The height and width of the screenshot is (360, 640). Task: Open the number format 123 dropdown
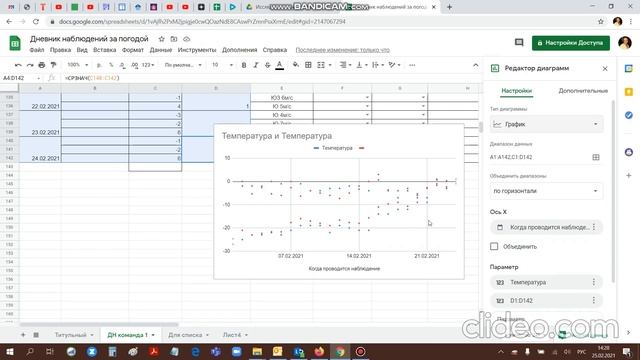pos(148,65)
